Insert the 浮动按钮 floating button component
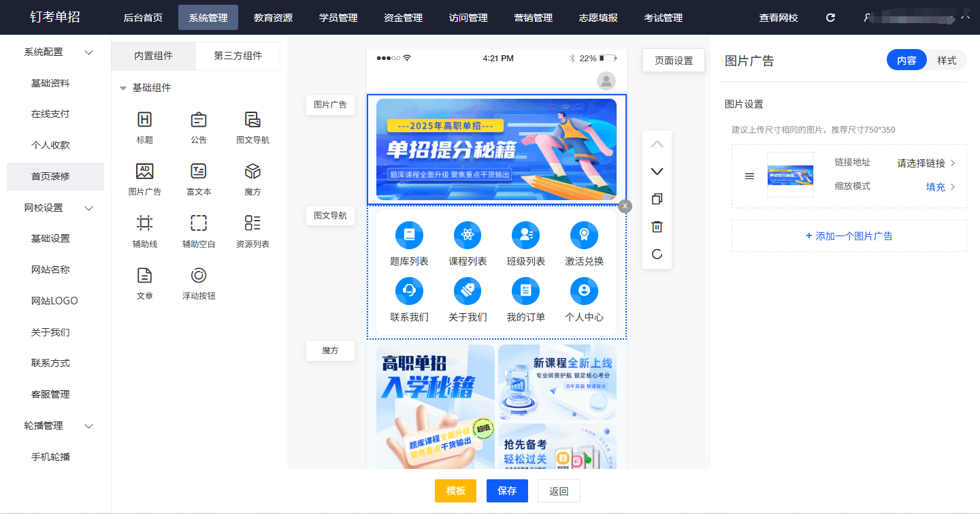Viewport: 980px width, 514px height. click(x=199, y=275)
